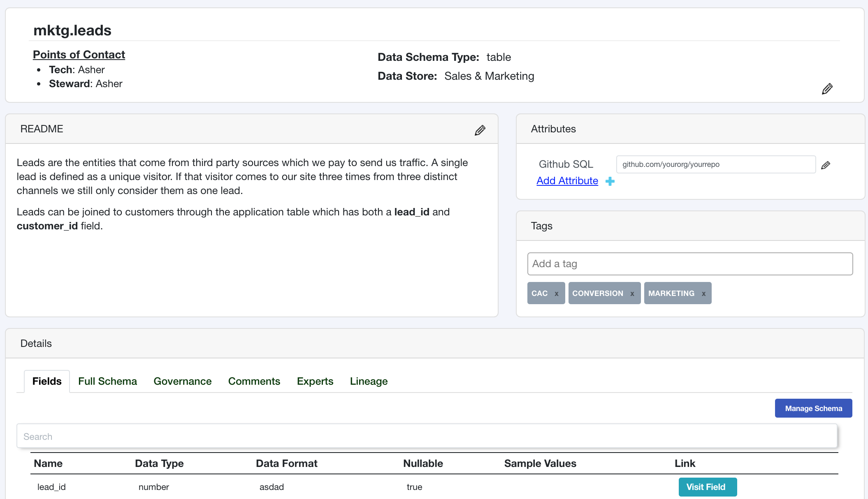Select the Fields tab
The height and width of the screenshot is (499, 868).
(x=47, y=381)
